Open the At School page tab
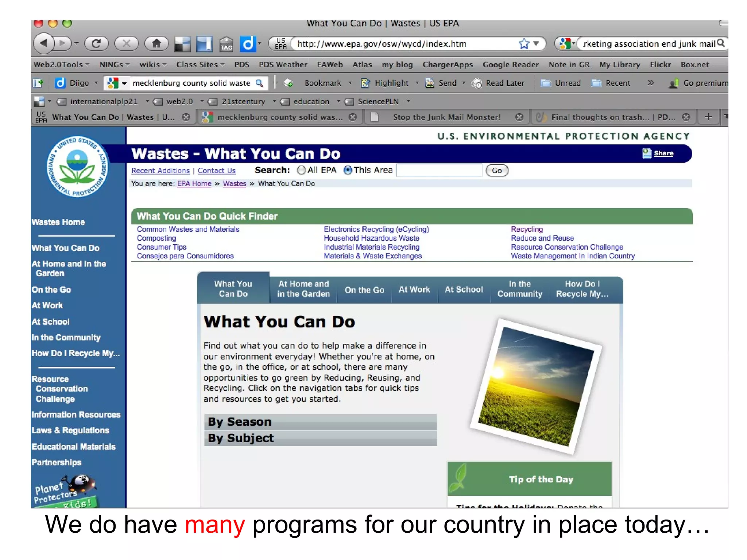 [464, 289]
